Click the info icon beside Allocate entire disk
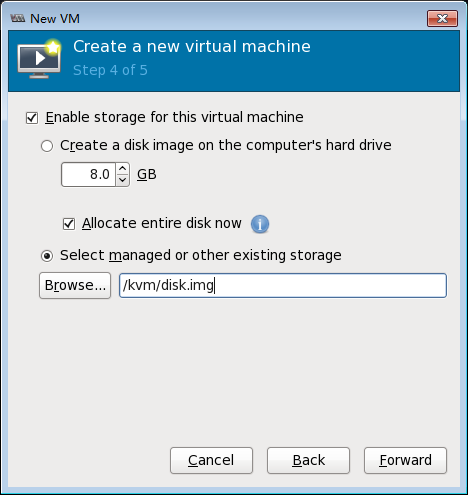 coord(260,224)
